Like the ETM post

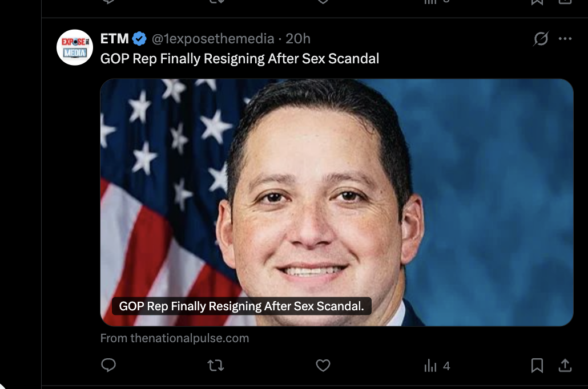[x=323, y=365]
